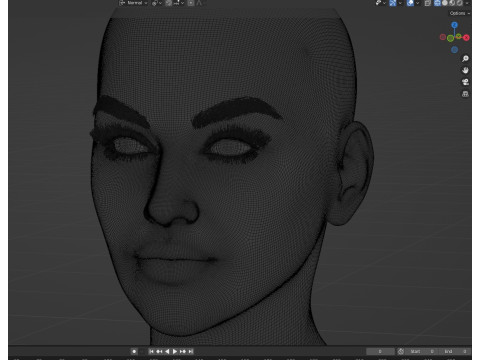Switch to material preview shading mode
Viewport: 480px width, 360px height.
point(452,3)
